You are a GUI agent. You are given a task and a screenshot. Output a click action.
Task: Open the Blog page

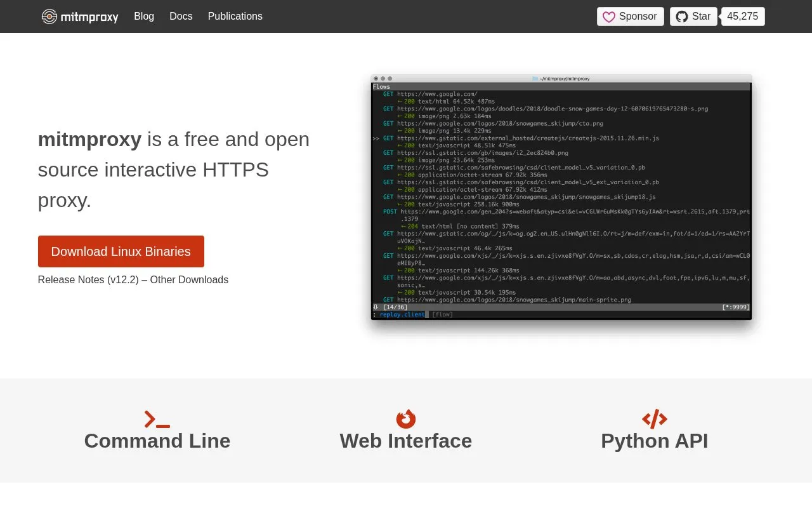pos(144,17)
